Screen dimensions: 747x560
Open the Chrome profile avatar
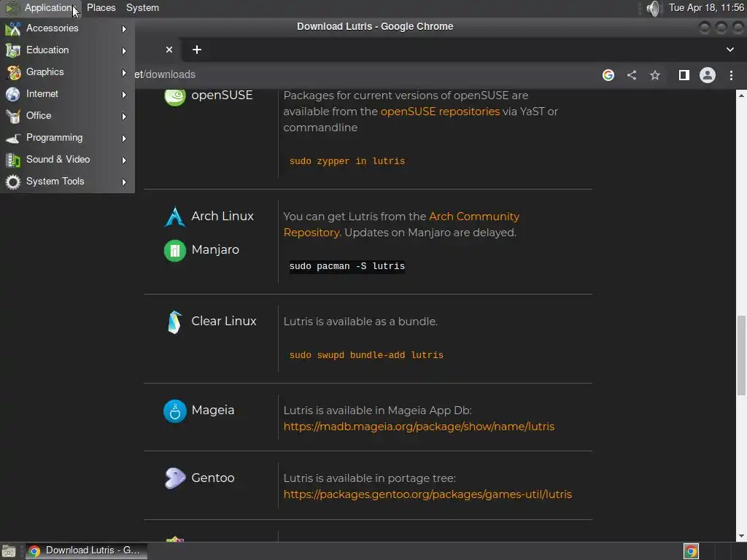pyautogui.click(x=708, y=75)
